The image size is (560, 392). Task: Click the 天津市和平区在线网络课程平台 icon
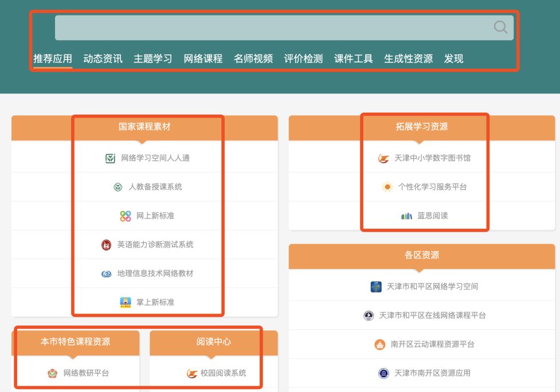(x=369, y=316)
